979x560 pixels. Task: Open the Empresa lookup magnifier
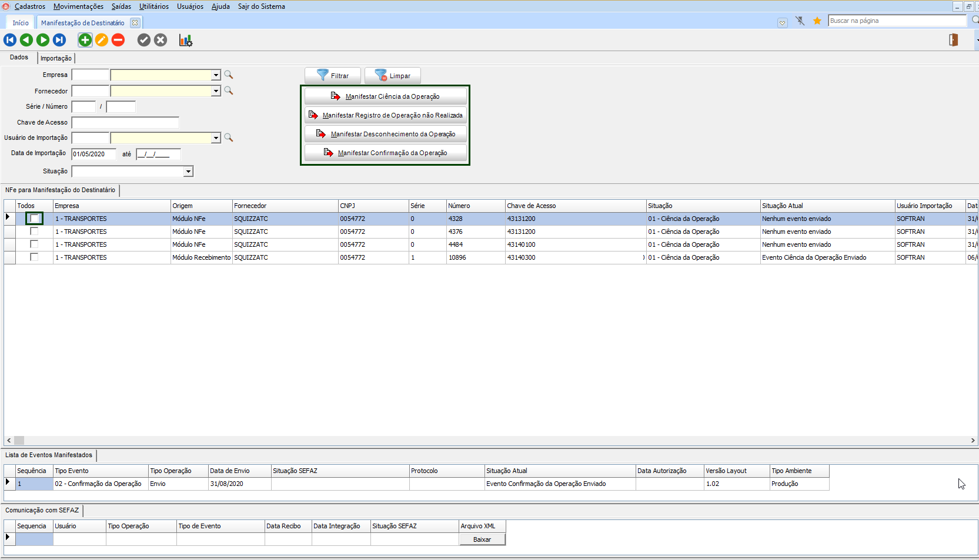(229, 75)
